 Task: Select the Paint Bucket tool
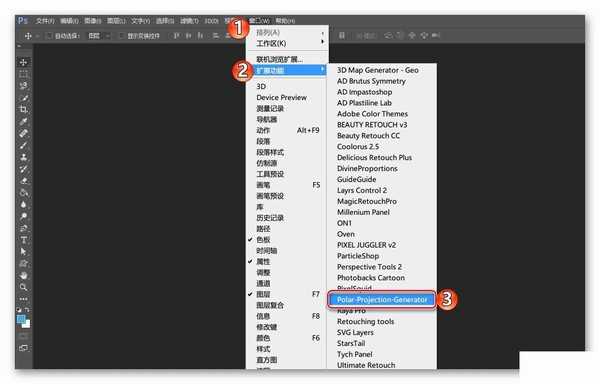tap(23, 192)
